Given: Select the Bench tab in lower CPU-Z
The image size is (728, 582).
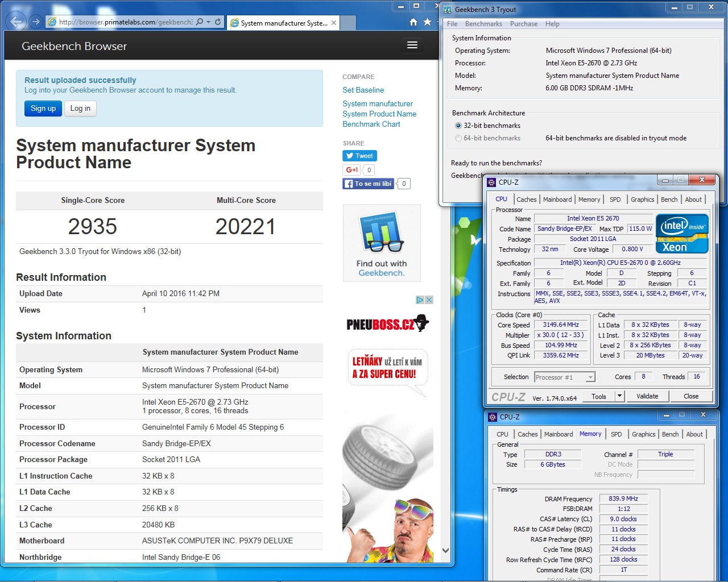Looking at the screenshot, I should click(671, 434).
